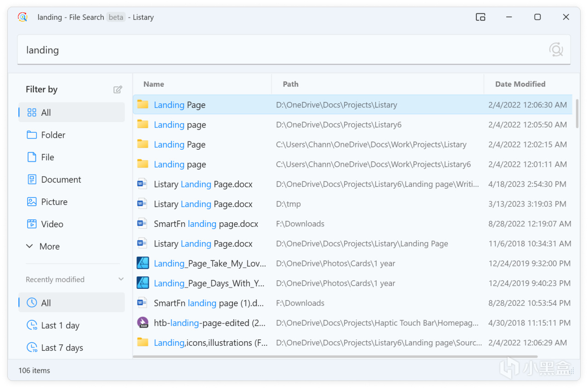Select the Document filter
588x389 pixels.
pyautogui.click(x=61, y=180)
